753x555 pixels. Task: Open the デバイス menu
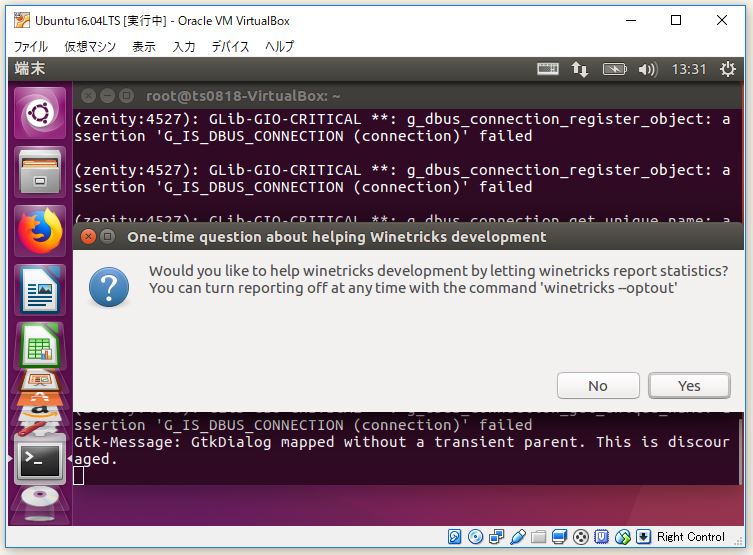click(231, 46)
